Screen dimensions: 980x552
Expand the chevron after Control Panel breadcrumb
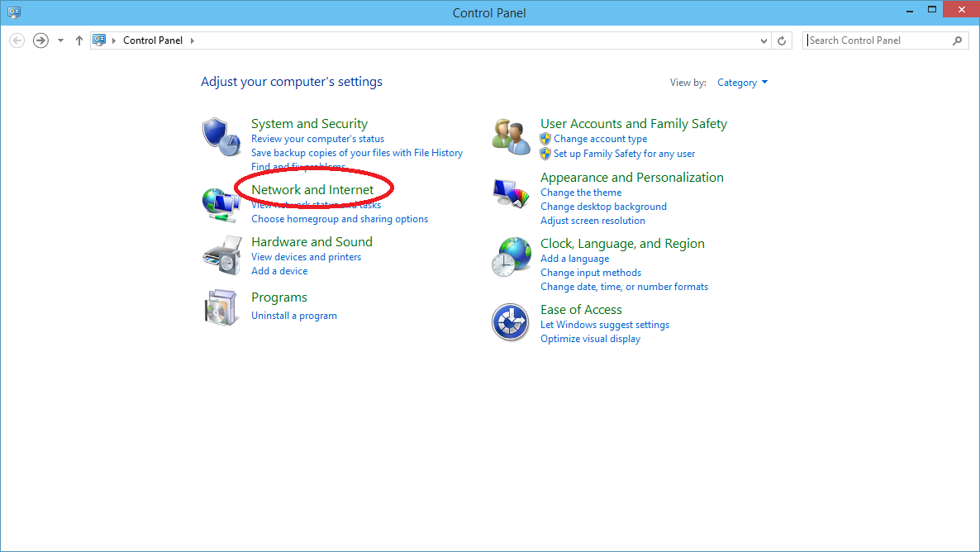point(192,40)
